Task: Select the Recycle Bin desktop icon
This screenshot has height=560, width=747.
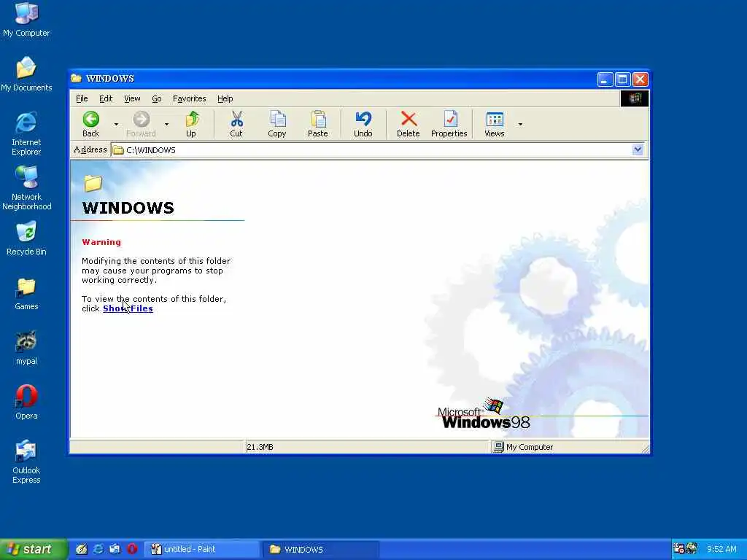Action: pyautogui.click(x=26, y=238)
